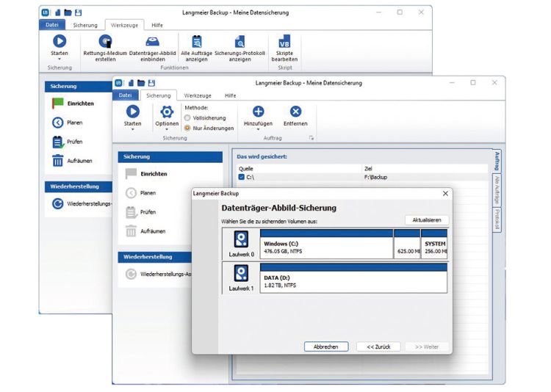This screenshot has width=551, height=392.
Task: Click Datenträger-Abbild einbinden icon
Action: [153, 41]
